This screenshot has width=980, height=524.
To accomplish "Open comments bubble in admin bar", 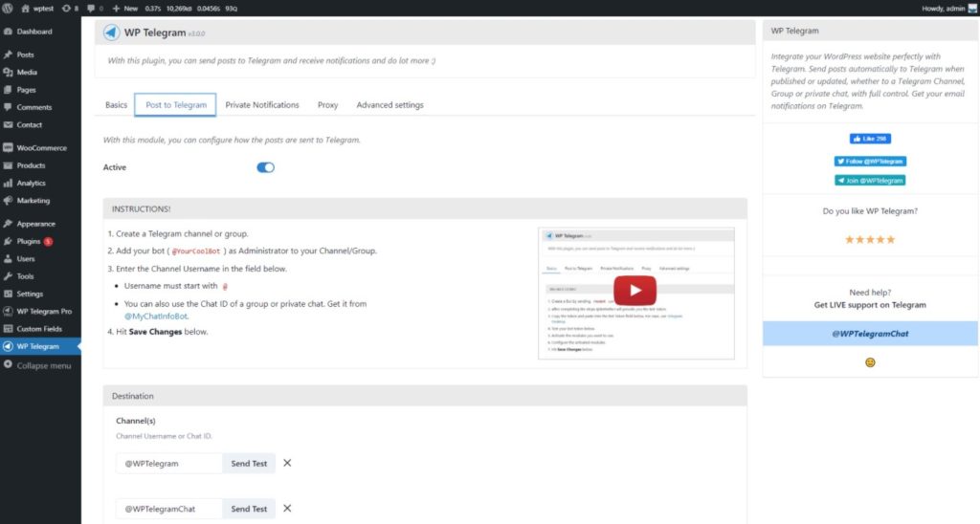I will [x=95, y=8].
